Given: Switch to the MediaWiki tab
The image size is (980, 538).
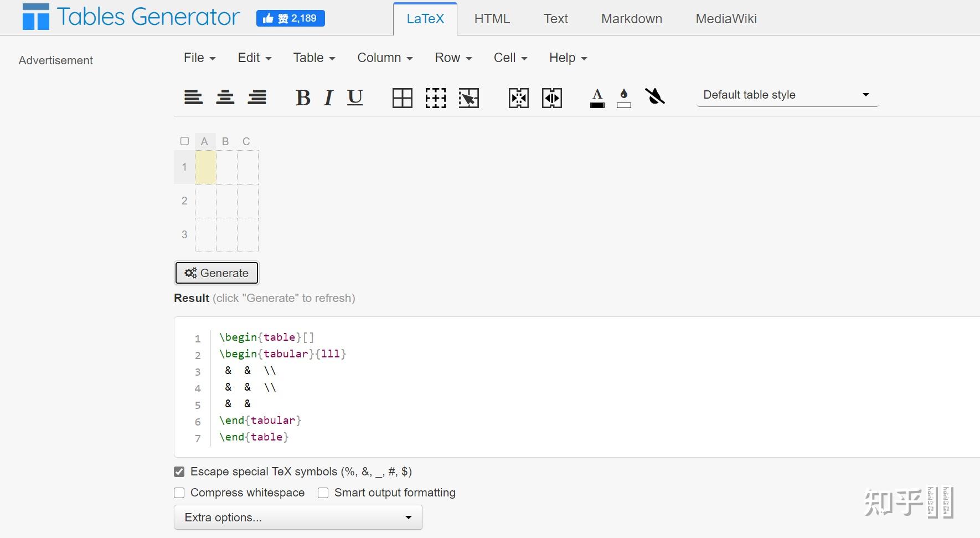Looking at the screenshot, I should [x=726, y=19].
